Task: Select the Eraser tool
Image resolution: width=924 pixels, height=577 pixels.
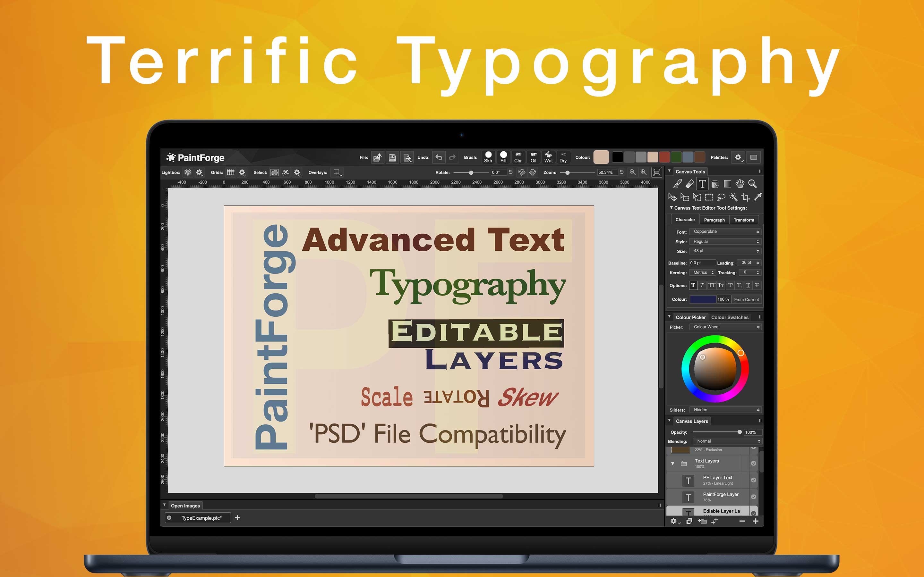Action: (689, 184)
